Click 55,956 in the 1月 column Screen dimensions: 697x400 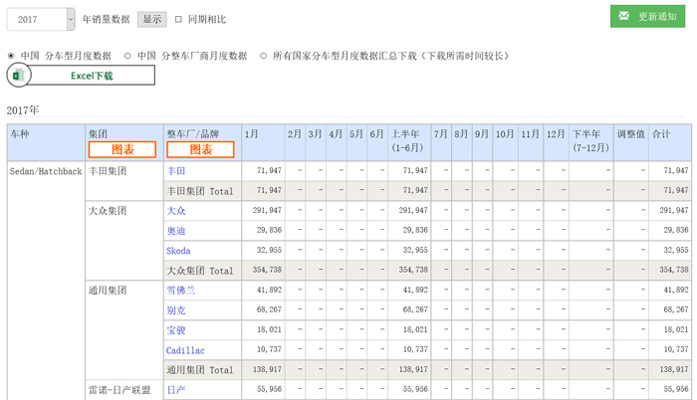point(269,389)
